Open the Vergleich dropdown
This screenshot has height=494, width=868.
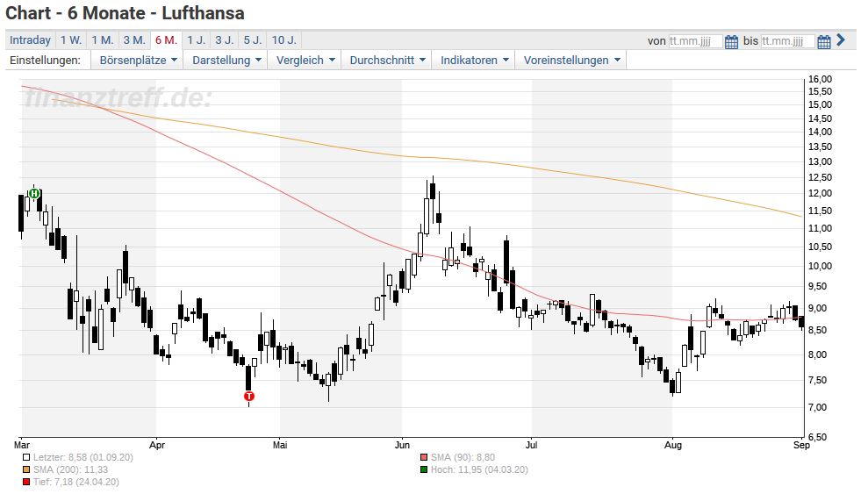click(x=305, y=61)
